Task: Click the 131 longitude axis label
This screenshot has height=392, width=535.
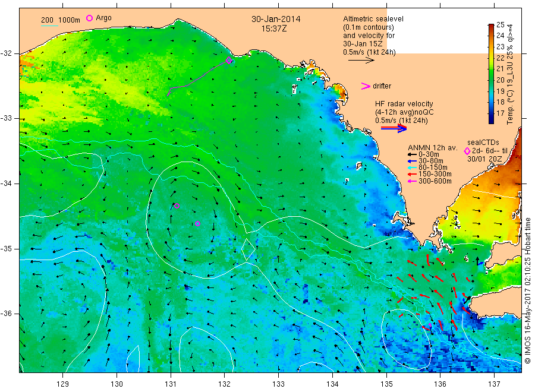Action: (x=171, y=384)
